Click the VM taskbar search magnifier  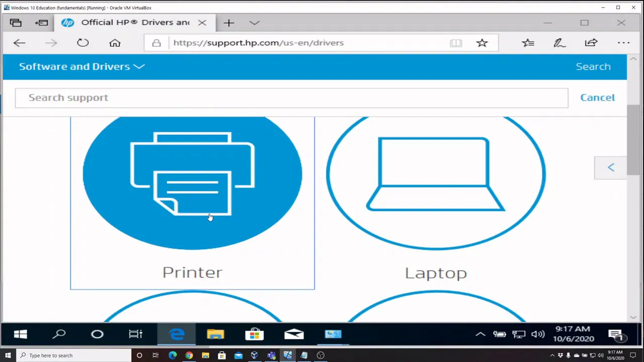tap(59, 334)
